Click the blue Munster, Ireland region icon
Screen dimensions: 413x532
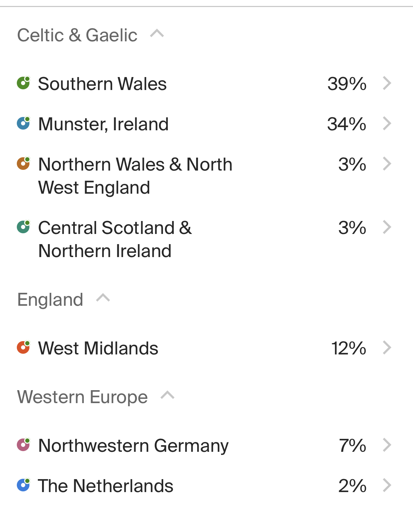point(23,123)
